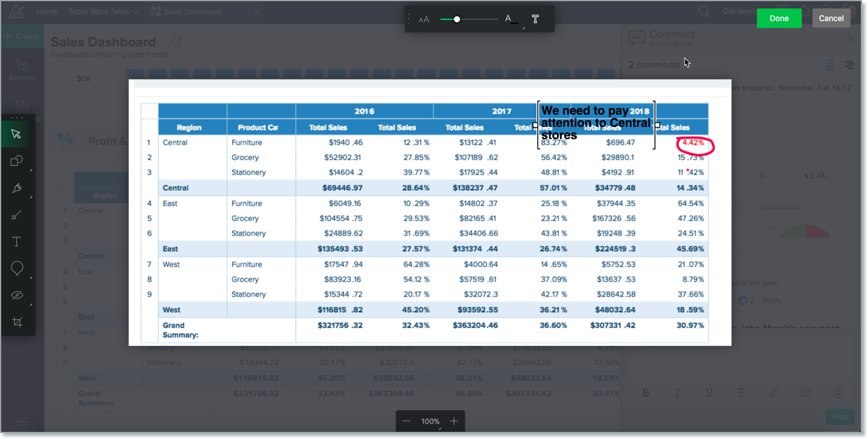Select the callout bubble tool

point(17,269)
